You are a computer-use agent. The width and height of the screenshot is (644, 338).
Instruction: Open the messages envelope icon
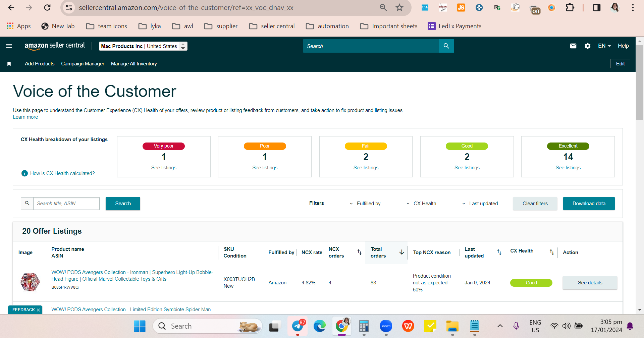573,46
